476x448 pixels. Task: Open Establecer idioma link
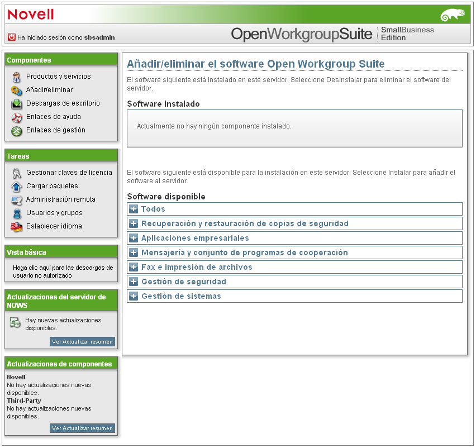coord(54,226)
